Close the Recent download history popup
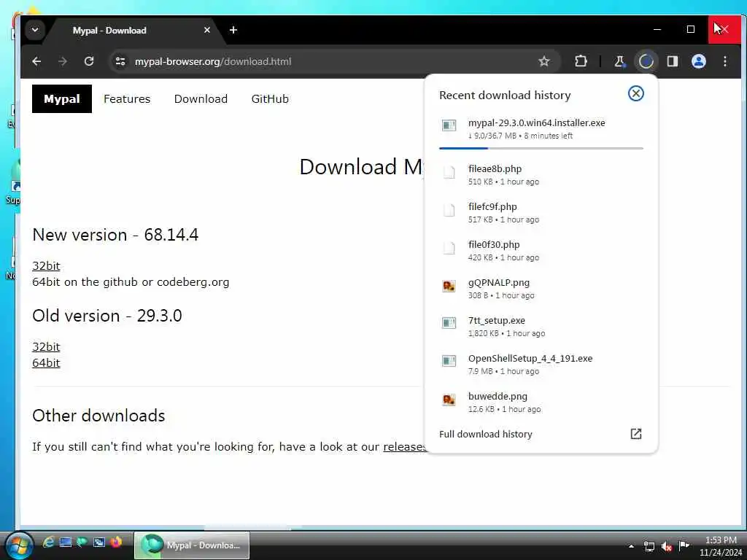The height and width of the screenshot is (560, 747). [635, 93]
